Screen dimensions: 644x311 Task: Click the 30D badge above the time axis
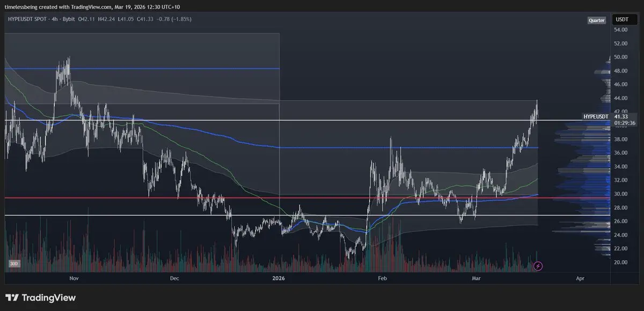point(13,264)
